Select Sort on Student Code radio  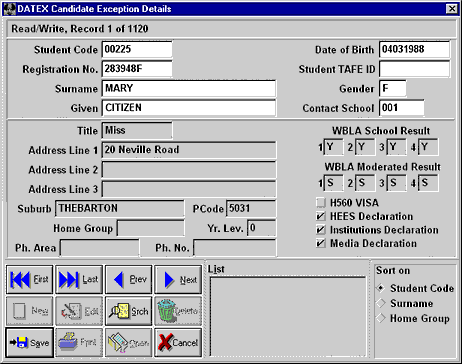click(381, 288)
